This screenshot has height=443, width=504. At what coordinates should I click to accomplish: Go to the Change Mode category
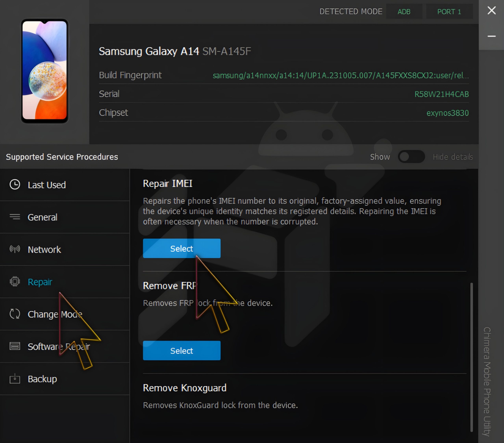pos(65,314)
